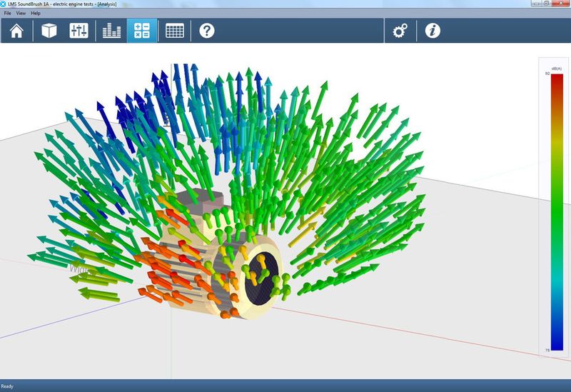Click the SoundBrush app icon in the title bar
This screenshot has height=392, width=571.
[x=4, y=4]
